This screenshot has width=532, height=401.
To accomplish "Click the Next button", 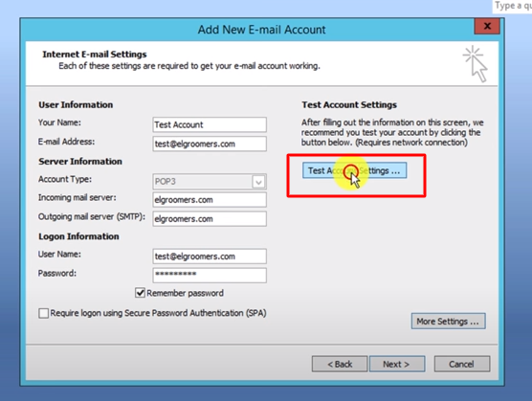I will point(397,364).
